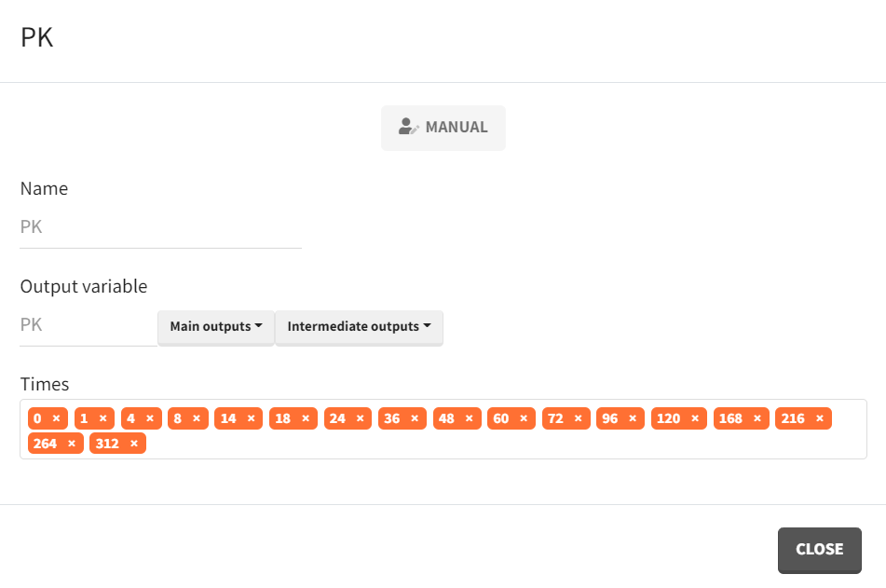Click the Manual mode button

443,128
